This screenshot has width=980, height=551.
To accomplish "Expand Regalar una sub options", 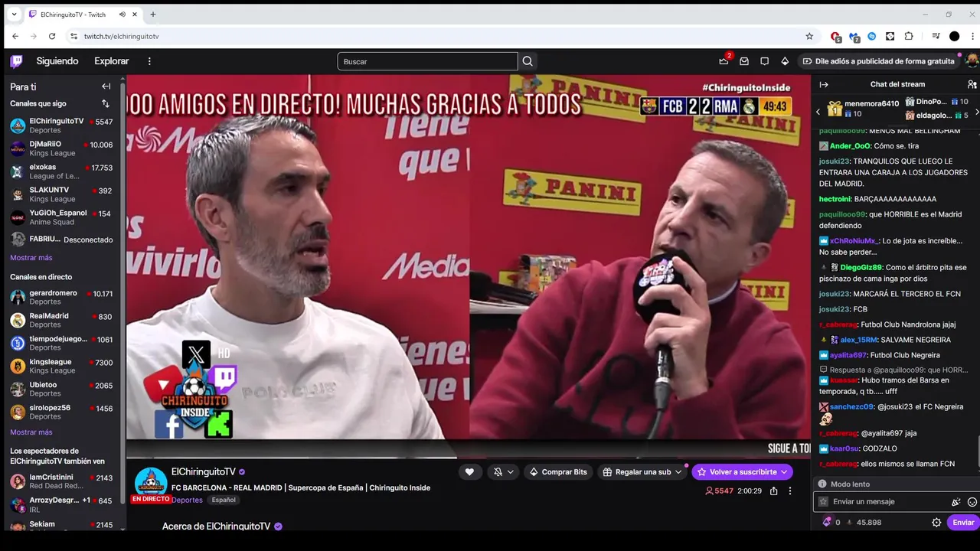I will tap(678, 472).
